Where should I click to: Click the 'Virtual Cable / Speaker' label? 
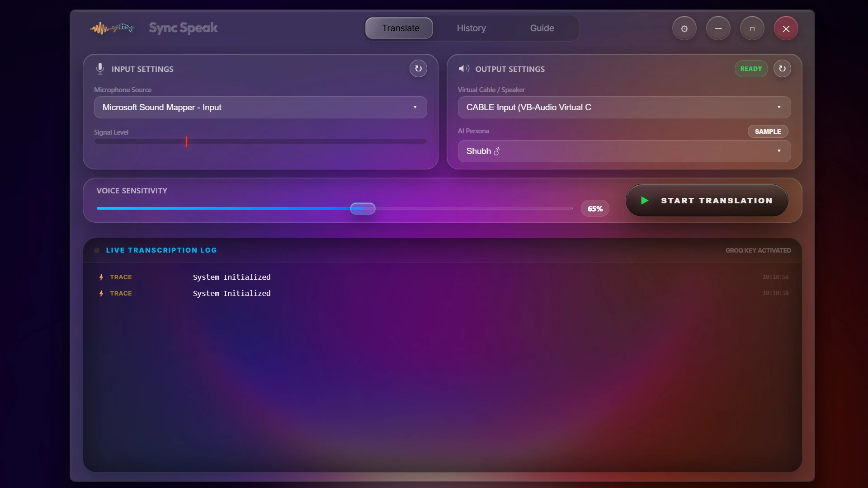coord(491,90)
